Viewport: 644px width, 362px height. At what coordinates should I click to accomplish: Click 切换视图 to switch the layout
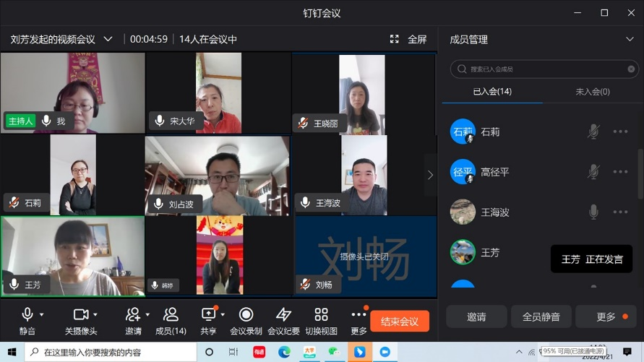tap(321, 320)
